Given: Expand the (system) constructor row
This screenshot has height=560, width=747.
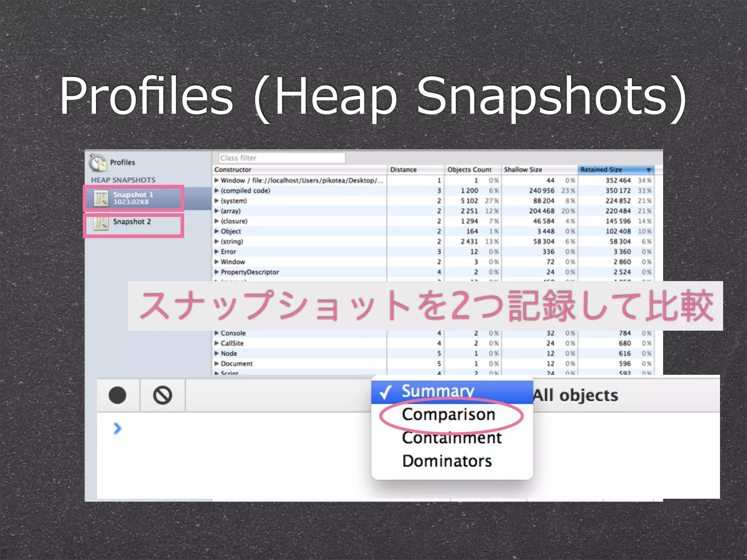Looking at the screenshot, I should point(217,201).
